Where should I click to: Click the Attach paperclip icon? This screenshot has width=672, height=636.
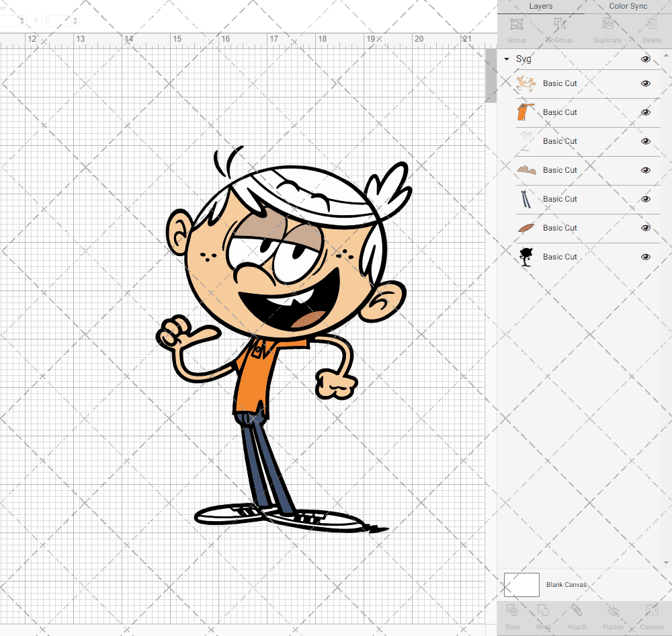click(x=577, y=610)
